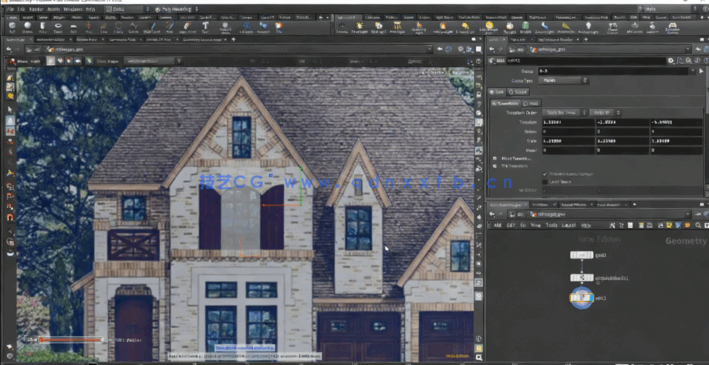
Task: Select the File shelf tool
Action: click(x=279, y=28)
